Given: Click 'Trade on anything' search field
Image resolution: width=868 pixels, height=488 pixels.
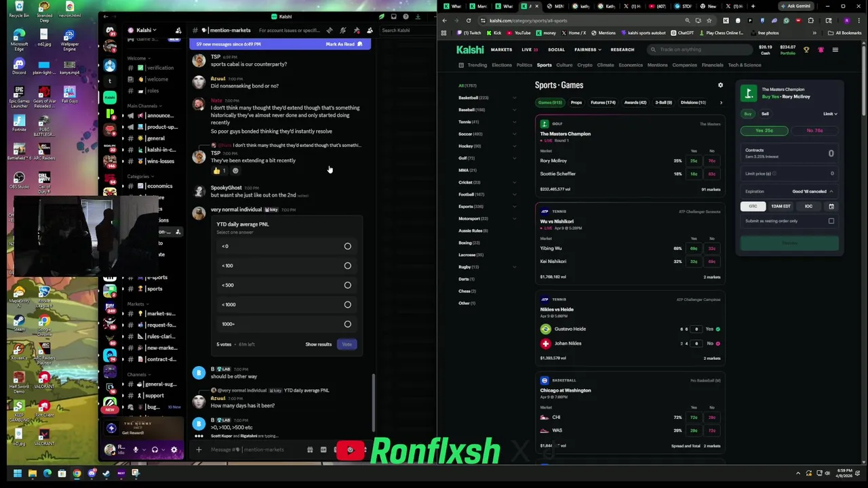Looking at the screenshot, I should tap(698, 49).
